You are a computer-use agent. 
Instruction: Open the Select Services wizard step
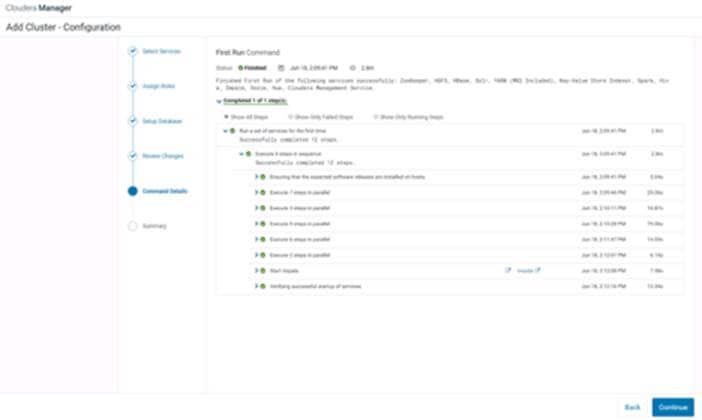point(161,51)
